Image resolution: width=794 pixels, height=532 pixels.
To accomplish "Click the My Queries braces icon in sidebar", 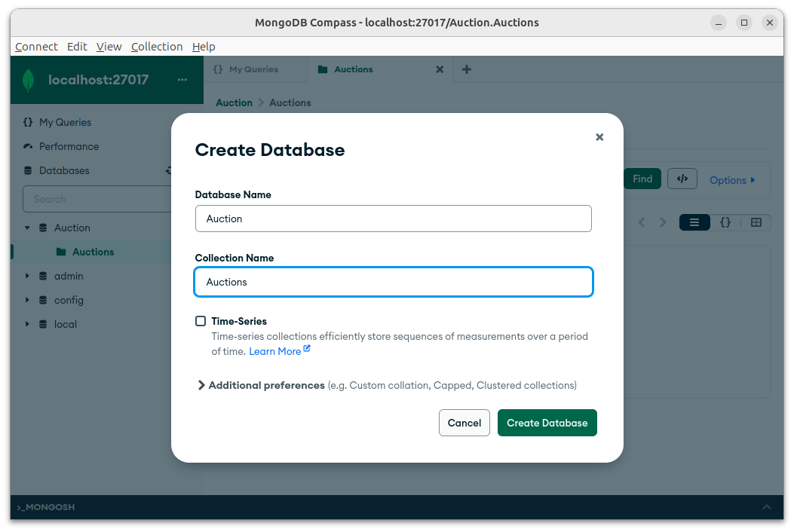I will [x=28, y=123].
